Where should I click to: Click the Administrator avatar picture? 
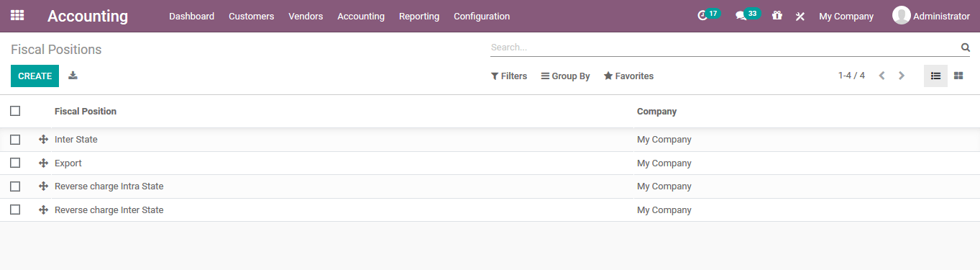tap(901, 15)
